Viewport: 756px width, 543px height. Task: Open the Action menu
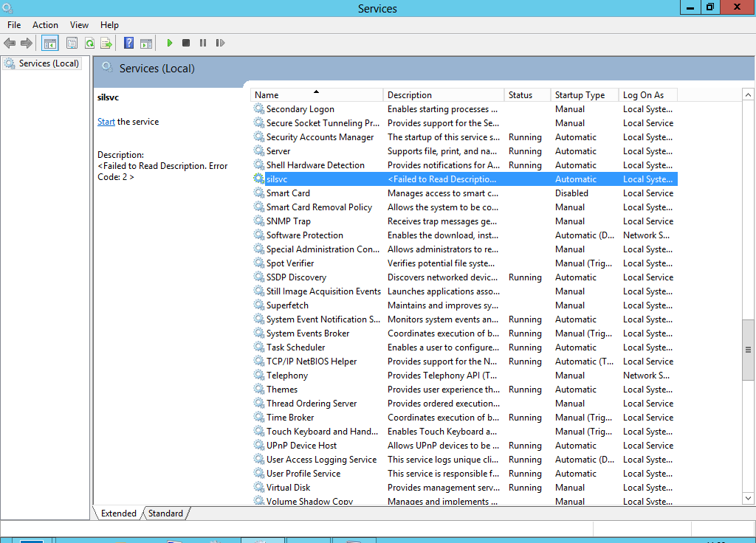(x=45, y=25)
